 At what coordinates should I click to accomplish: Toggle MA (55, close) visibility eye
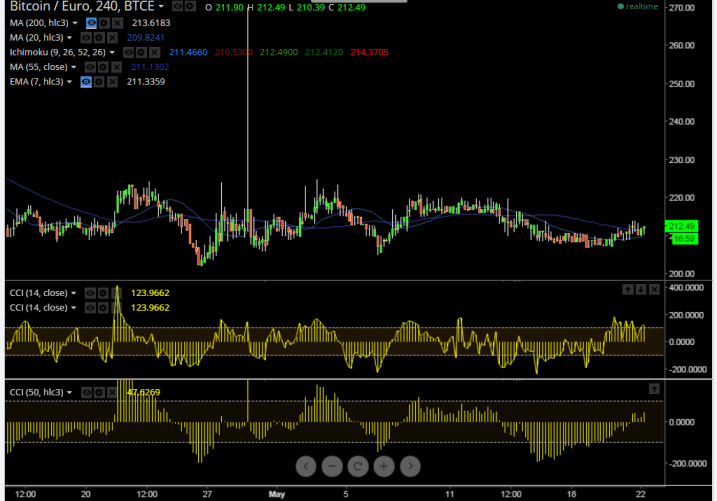pos(90,67)
